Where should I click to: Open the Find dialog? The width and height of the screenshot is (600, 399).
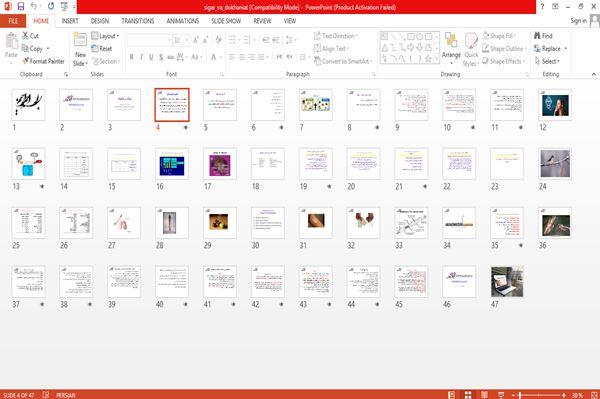click(x=543, y=36)
